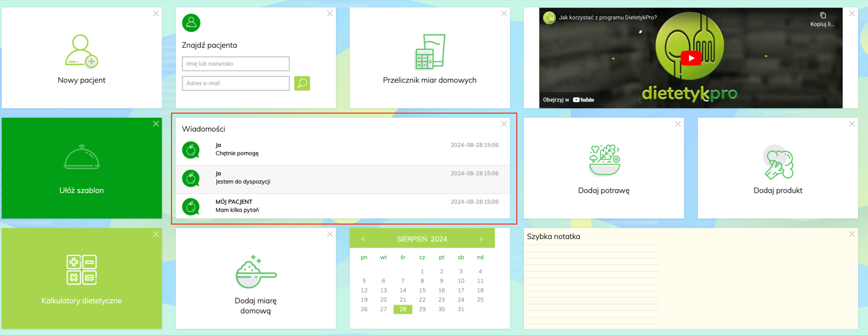Go to next month in calendar
Screen dimensions: 868x335
point(481,239)
